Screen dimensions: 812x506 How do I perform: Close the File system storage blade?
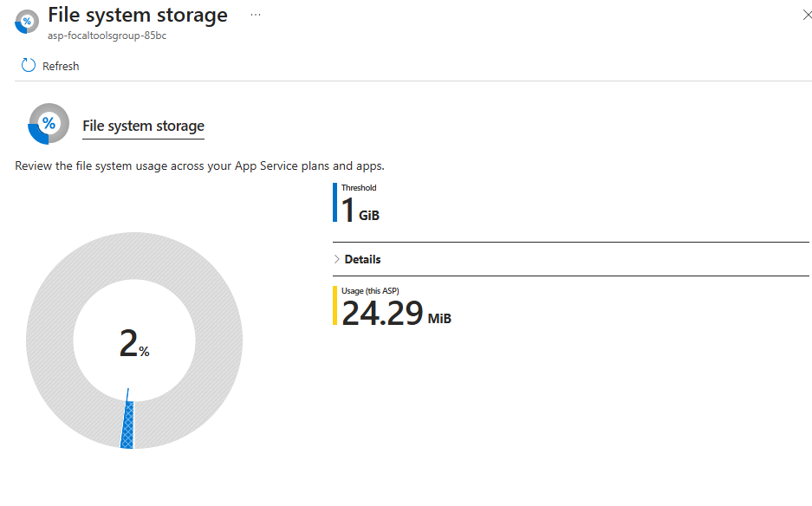click(807, 15)
